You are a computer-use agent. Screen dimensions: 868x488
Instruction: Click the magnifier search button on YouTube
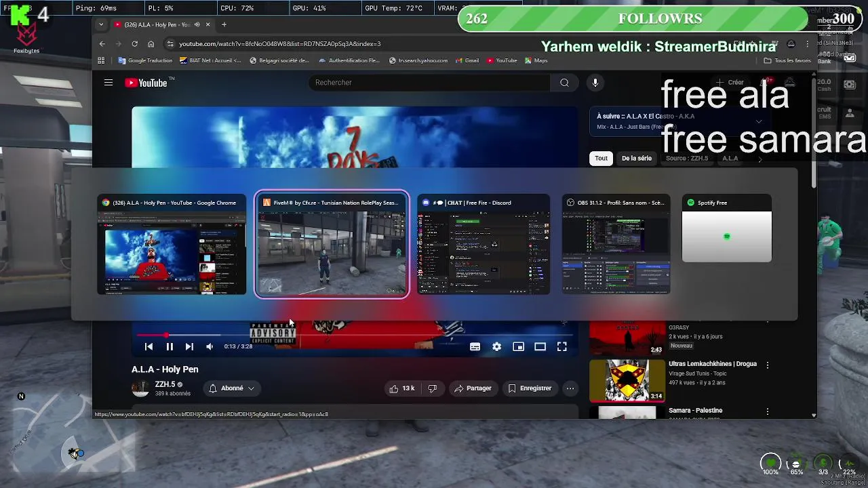tap(564, 83)
